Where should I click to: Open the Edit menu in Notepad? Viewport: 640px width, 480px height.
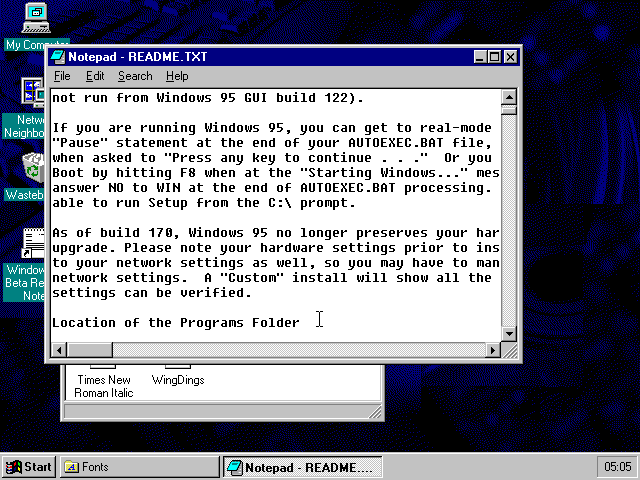point(95,76)
